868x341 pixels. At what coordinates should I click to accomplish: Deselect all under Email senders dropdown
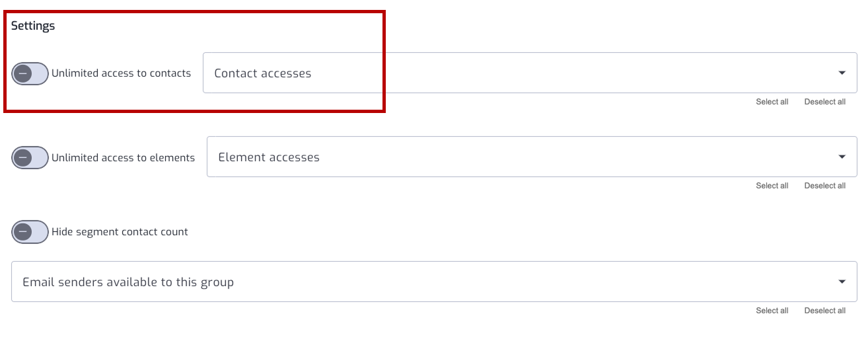824,311
